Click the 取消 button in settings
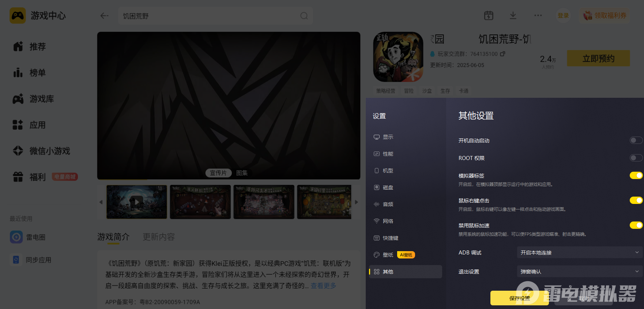Screen dimensions: 644x309 pos(584,298)
